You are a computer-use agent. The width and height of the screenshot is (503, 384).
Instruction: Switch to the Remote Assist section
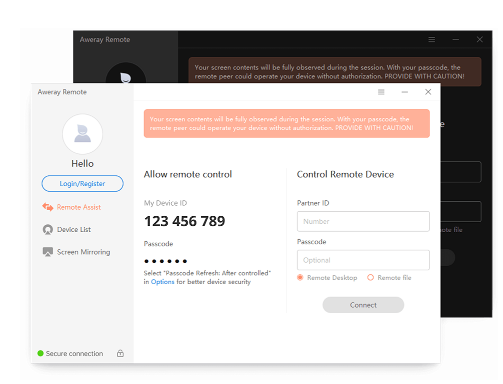click(72, 207)
